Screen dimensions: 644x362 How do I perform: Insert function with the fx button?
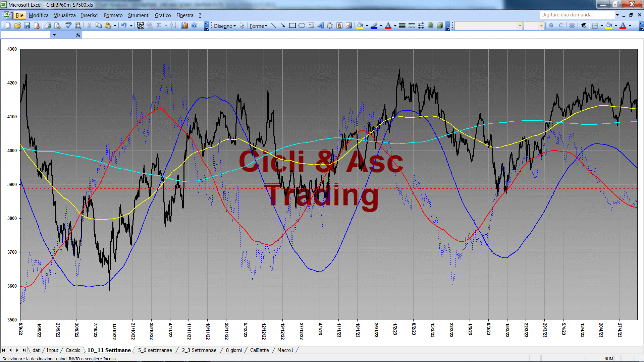78,35
